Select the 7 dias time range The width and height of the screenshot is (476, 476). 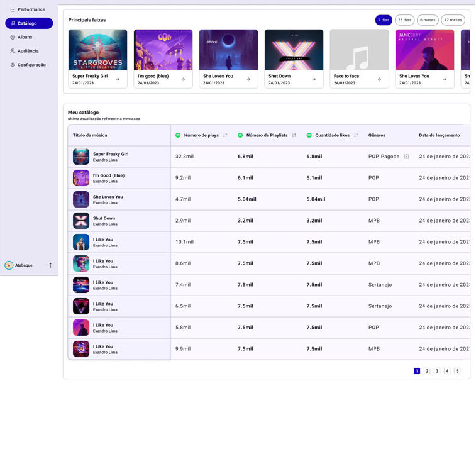[384, 20]
